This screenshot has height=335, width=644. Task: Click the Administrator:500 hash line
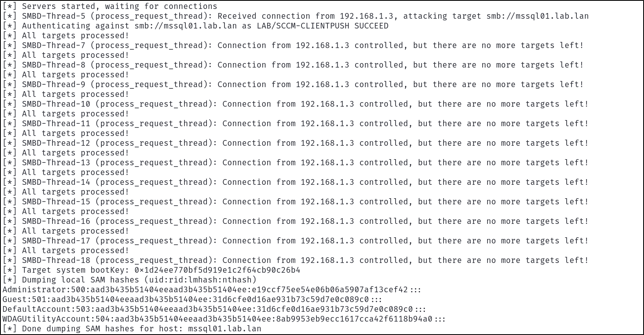tap(212, 290)
